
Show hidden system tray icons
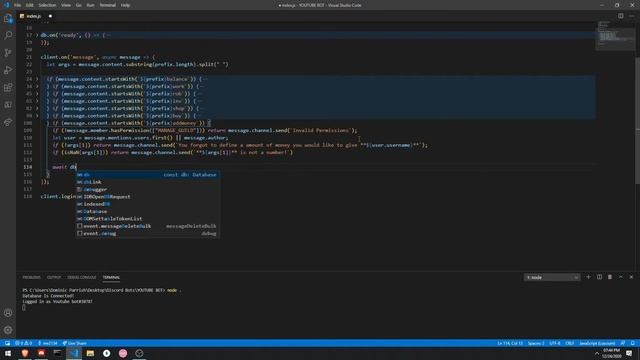tap(597, 353)
